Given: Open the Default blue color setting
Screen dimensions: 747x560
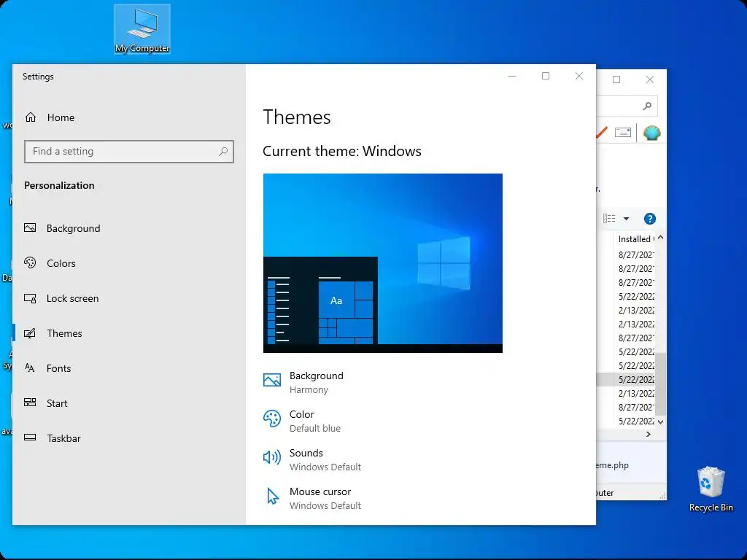Looking at the screenshot, I should click(315, 421).
